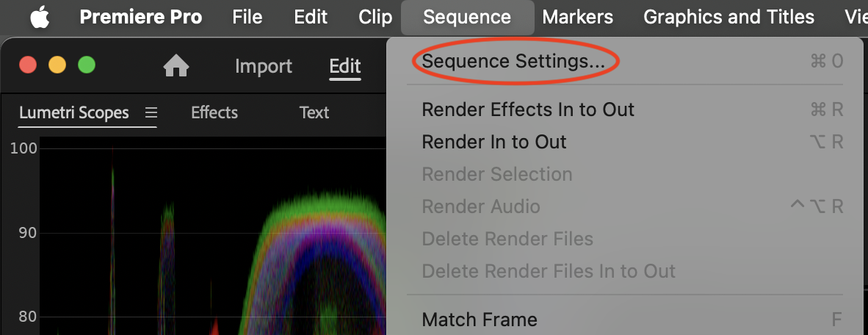Open the Premiere Pro app menu
Image resolution: width=868 pixels, height=335 pixels.
pyautogui.click(x=141, y=17)
